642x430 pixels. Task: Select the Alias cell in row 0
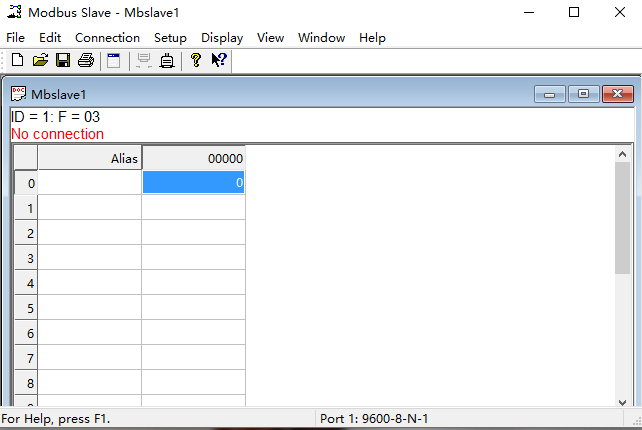90,182
